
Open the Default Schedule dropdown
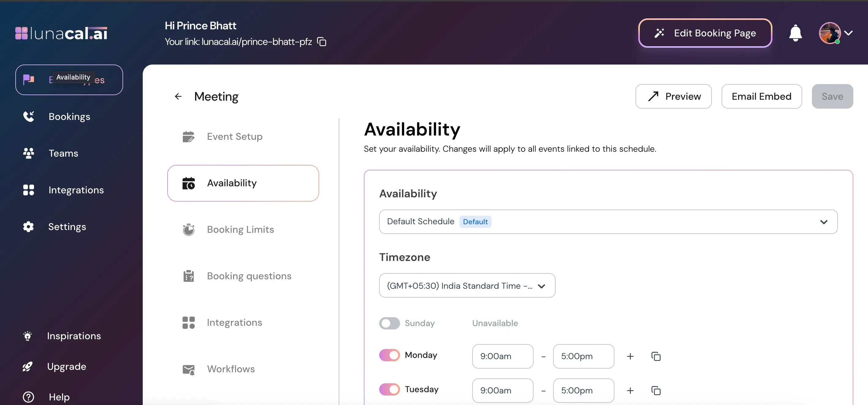coord(608,222)
